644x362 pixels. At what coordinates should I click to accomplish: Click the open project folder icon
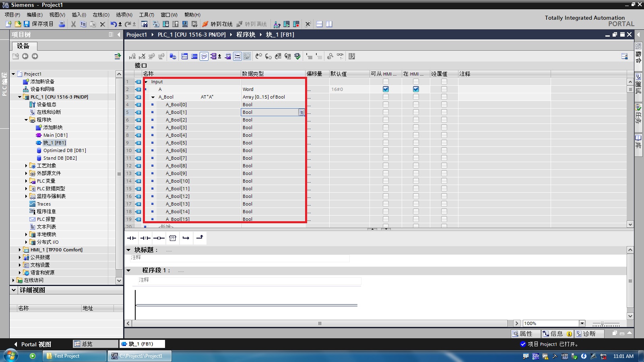coord(18,24)
